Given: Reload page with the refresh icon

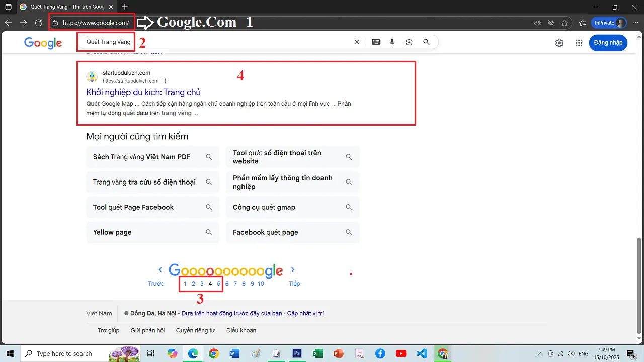Looking at the screenshot, I should 38,23.
